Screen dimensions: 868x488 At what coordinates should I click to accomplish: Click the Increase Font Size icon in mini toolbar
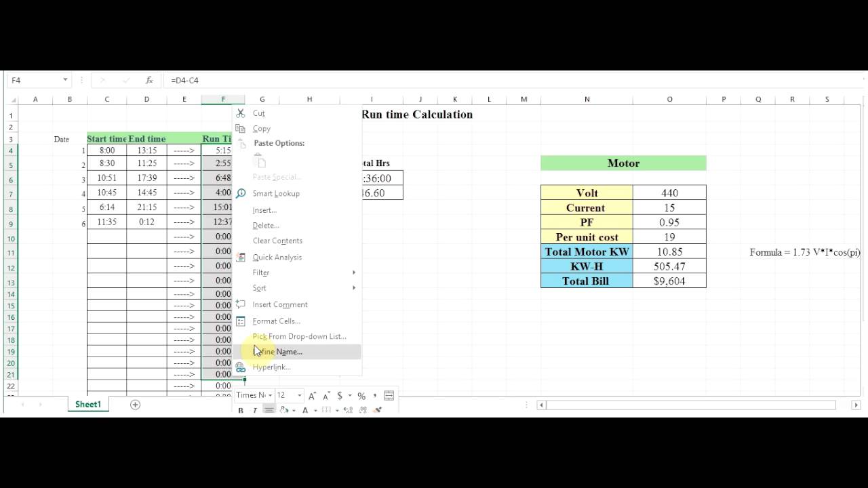[x=312, y=396]
